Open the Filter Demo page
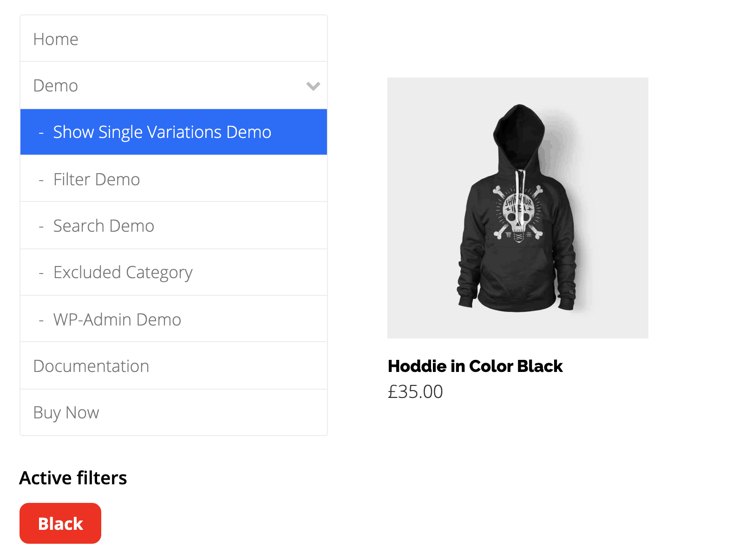The image size is (732, 560). pos(96,179)
